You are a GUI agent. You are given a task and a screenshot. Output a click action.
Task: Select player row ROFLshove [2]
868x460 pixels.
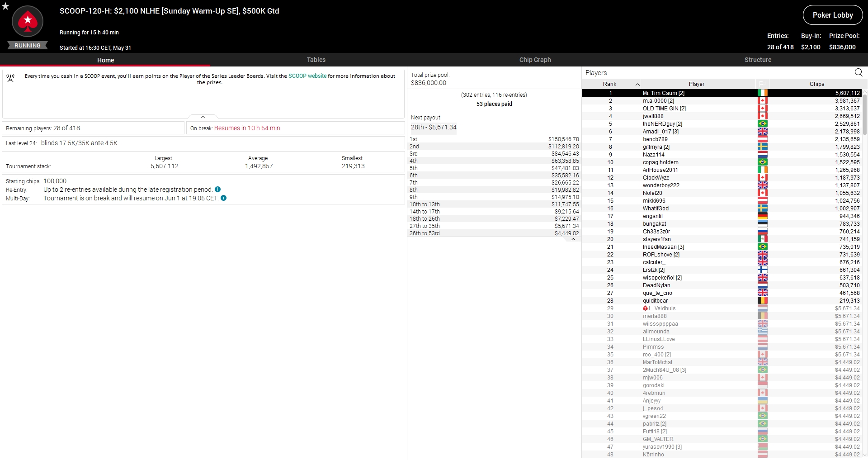click(722, 255)
